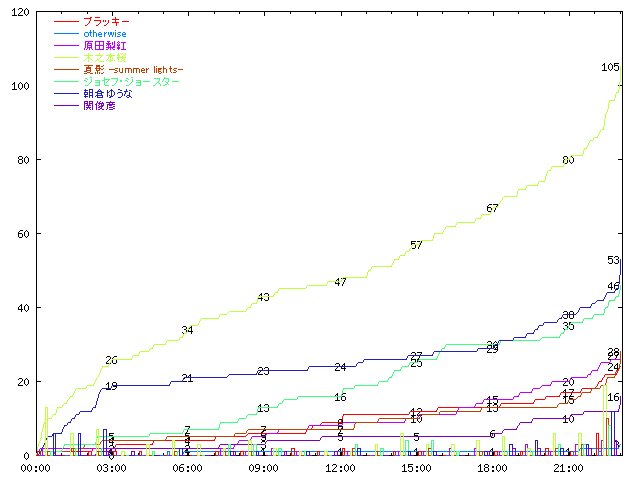Viewport: 640px width, 480px height.
Task: Click the 53 data label on blue line
Action: pyautogui.click(x=613, y=260)
